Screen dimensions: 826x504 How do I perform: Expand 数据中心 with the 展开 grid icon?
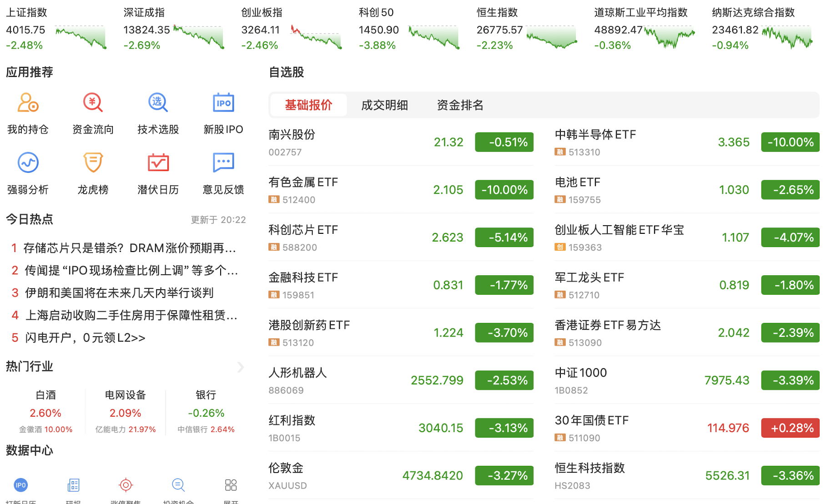click(x=231, y=486)
